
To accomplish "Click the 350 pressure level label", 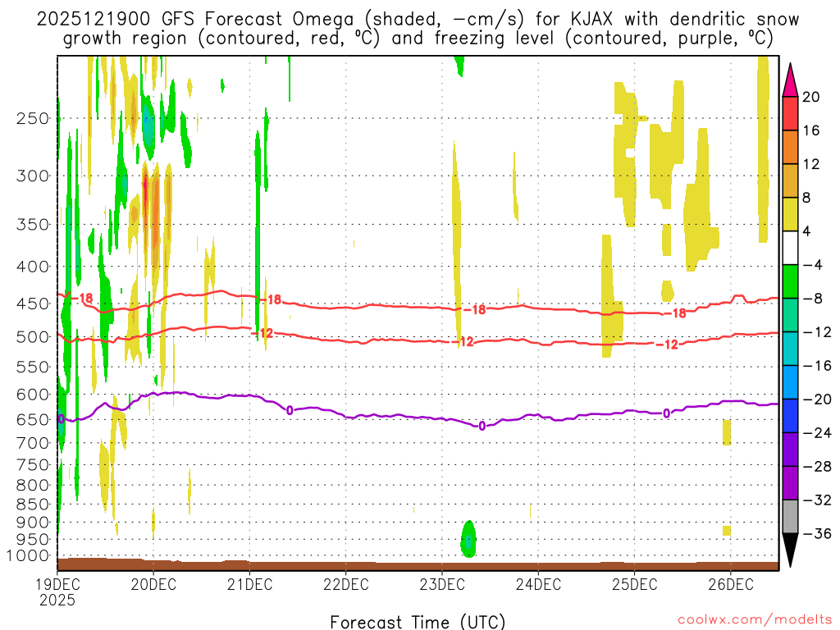I will [33, 225].
